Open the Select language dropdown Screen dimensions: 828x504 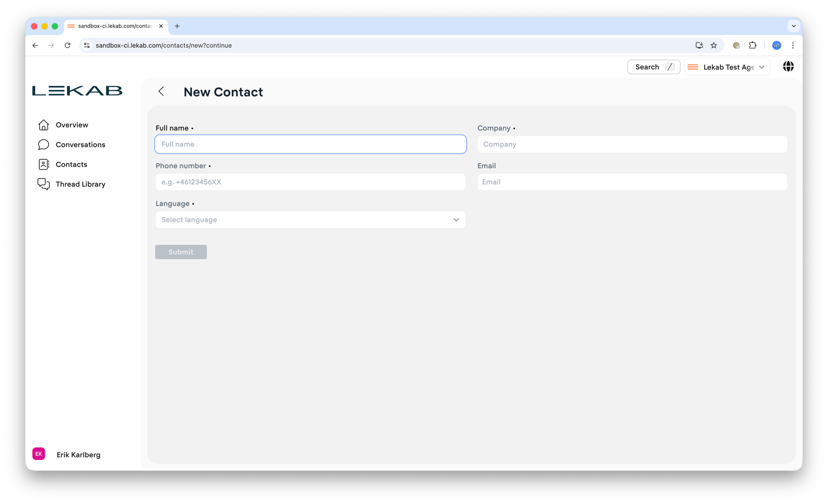click(x=310, y=220)
